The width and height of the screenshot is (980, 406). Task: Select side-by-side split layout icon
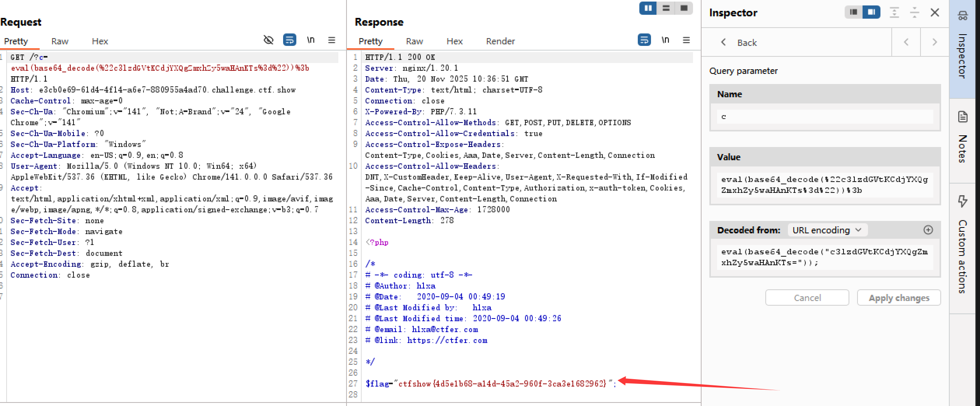(x=648, y=8)
